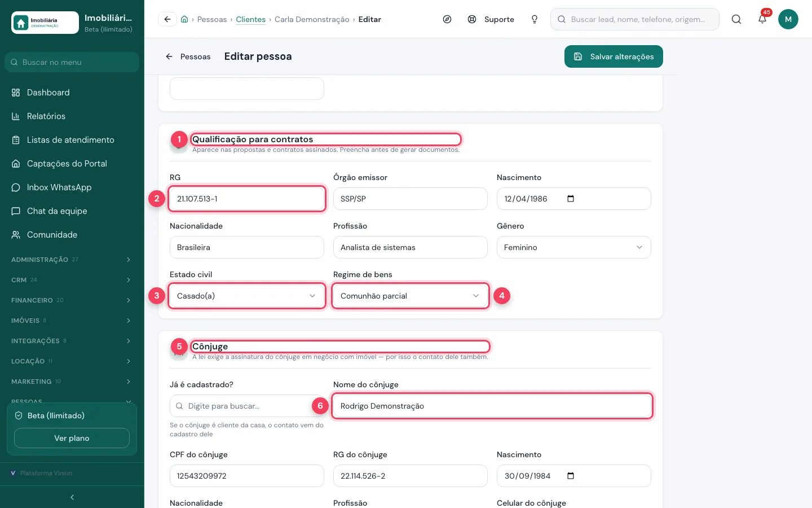Expand the FINANCEIRO menu section

[x=72, y=300]
